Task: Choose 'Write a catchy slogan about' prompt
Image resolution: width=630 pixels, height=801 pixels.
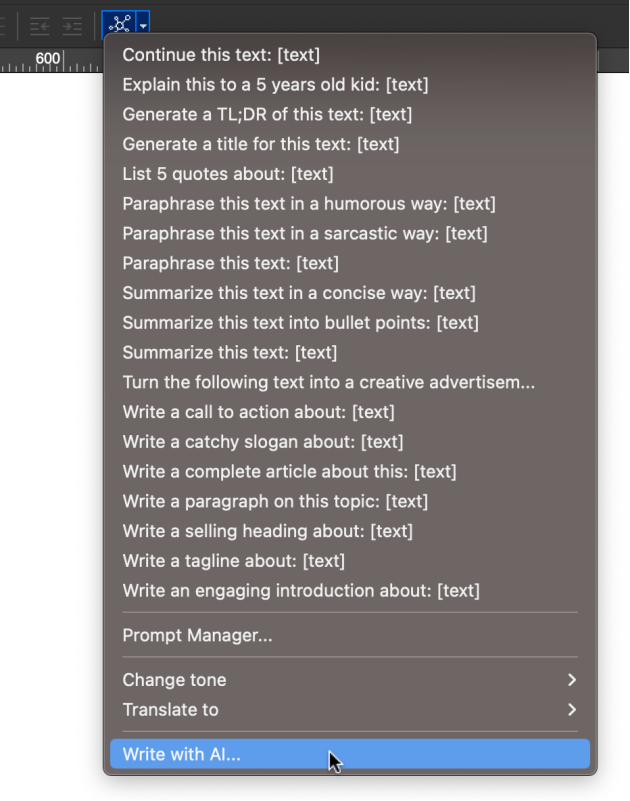Action: click(x=263, y=442)
